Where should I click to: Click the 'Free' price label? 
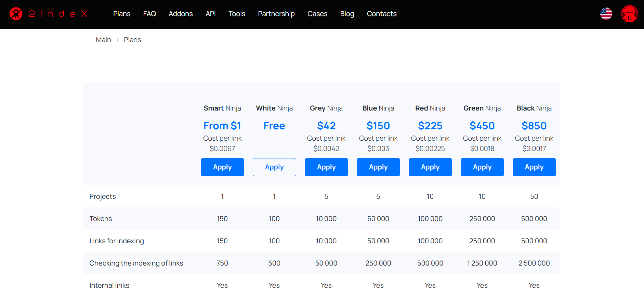point(274,126)
